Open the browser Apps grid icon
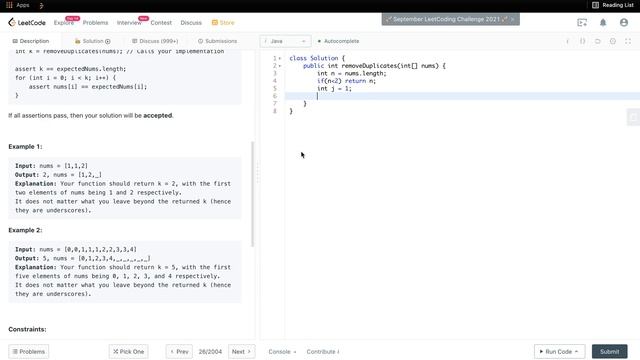The height and width of the screenshot is (360, 640). [9, 5]
